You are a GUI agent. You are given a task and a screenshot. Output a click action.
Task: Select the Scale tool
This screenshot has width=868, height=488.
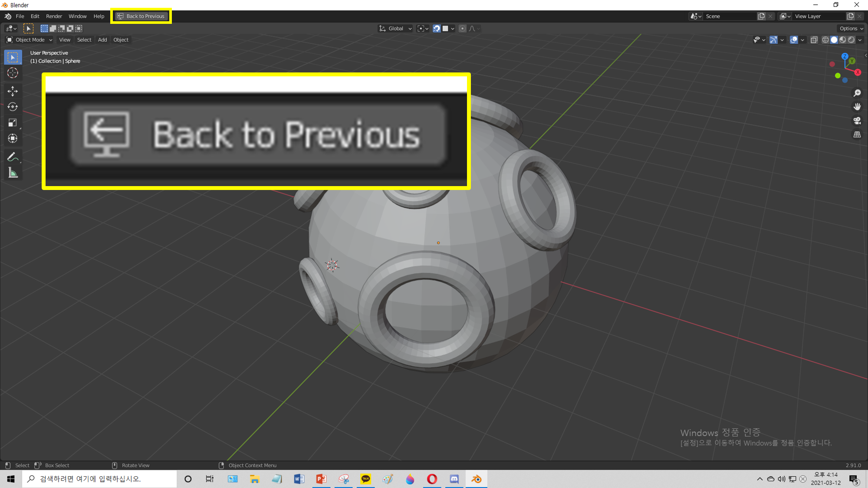pyautogui.click(x=13, y=123)
